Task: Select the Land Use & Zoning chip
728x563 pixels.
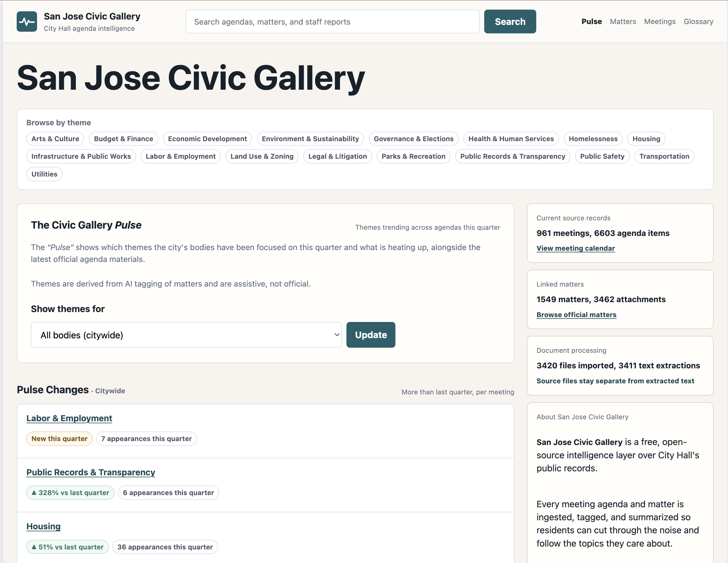Action: (x=262, y=156)
